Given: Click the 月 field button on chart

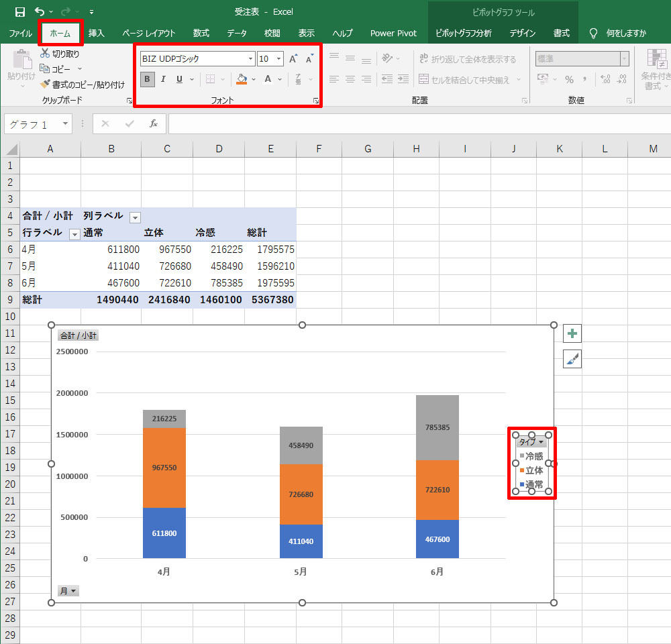Looking at the screenshot, I should pos(68,591).
